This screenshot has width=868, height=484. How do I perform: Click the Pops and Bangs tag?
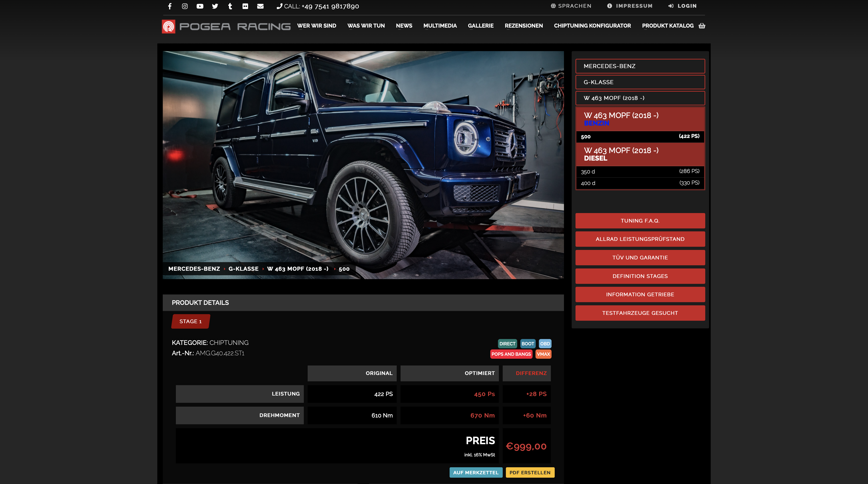(511, 354)
